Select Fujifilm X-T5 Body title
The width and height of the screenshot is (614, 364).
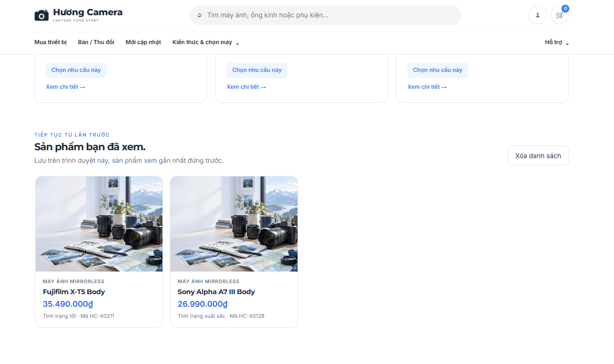(x=74, y=292)
